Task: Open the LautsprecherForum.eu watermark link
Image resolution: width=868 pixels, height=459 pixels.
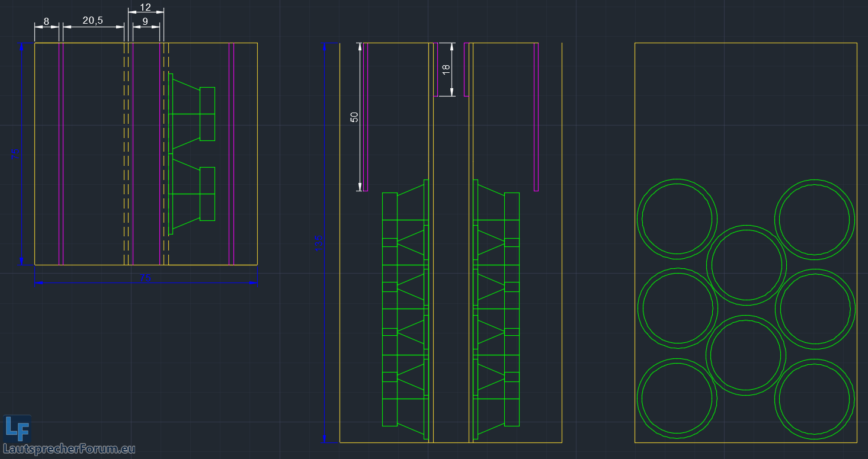Action: pos(69,449)
